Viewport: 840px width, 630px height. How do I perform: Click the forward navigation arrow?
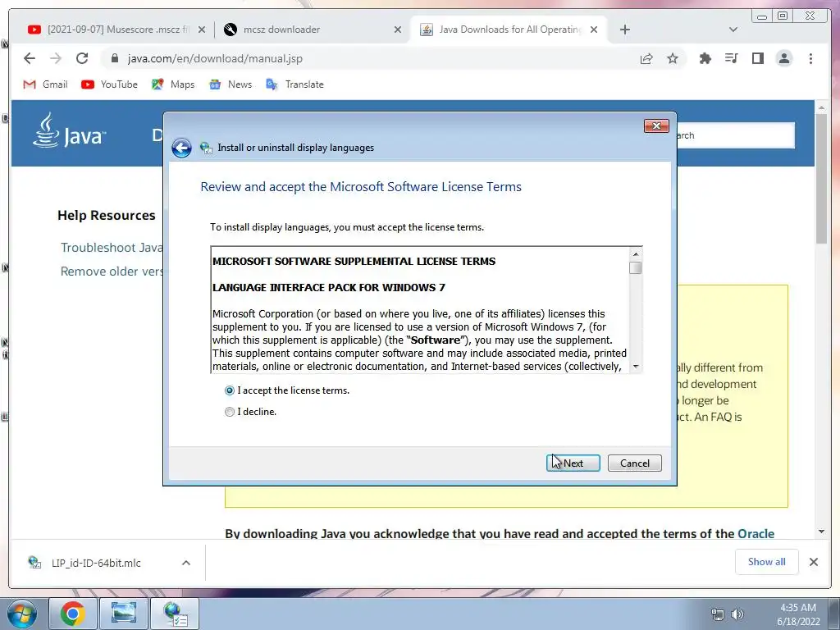pos(56,58)
